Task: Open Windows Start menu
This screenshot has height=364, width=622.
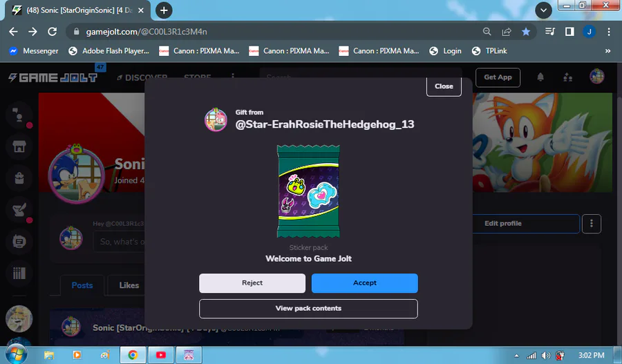Action: point(17,354)
